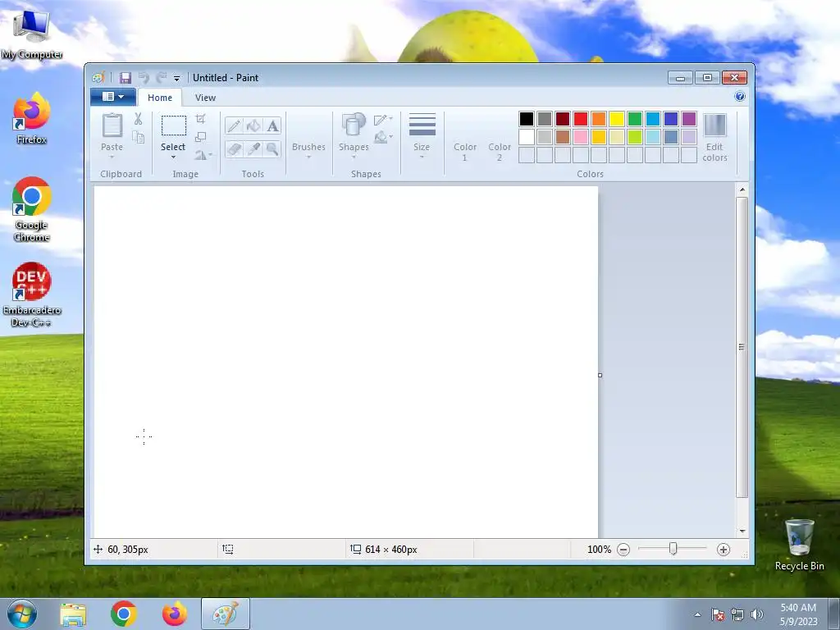This screenshot has height=630, width=840.
Task: Click the zoom out minus button
Action: pos(623,550)
